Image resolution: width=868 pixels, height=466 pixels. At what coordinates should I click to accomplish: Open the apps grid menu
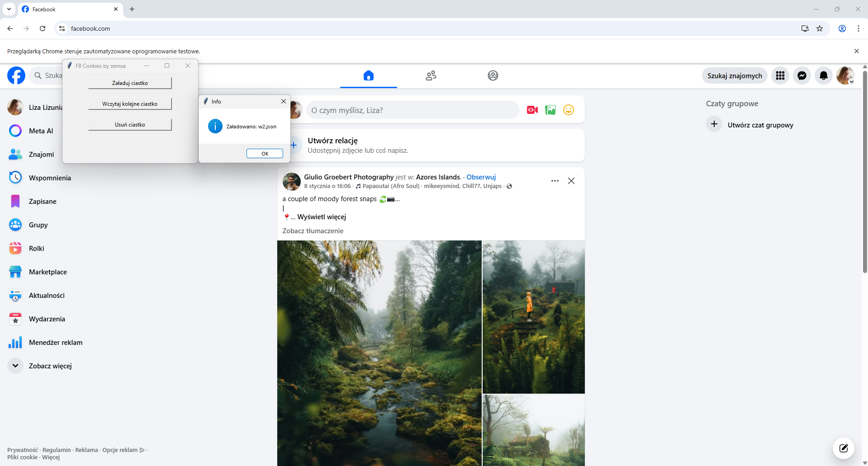pos(780,76)
